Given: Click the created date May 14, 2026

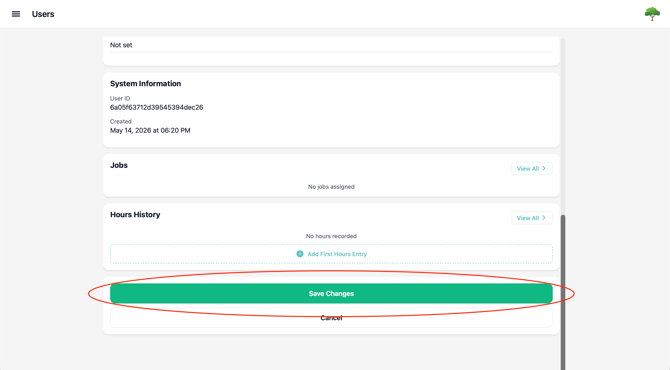Looking at the screenshot, I should click(x=150, y=130).
